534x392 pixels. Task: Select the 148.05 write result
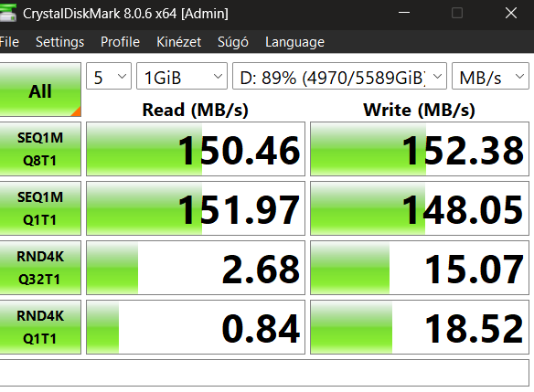click(420, 208)
